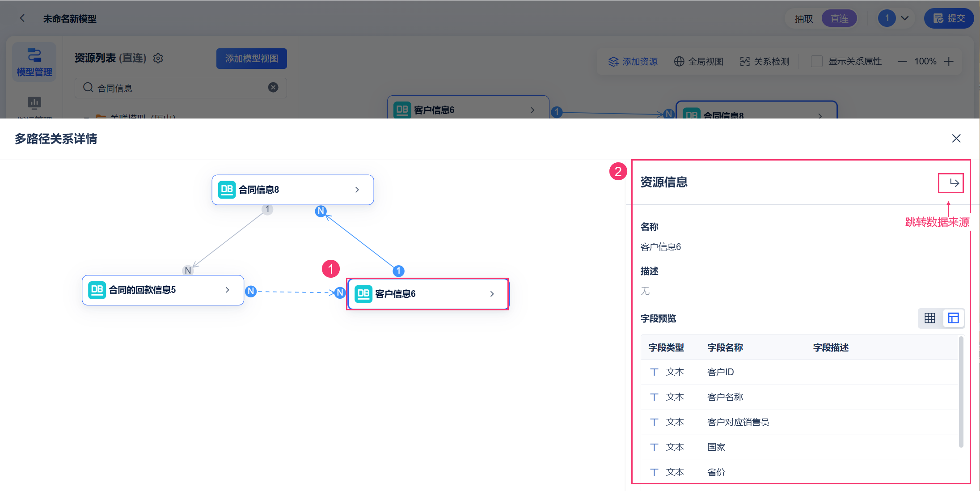Click the DB icon of 客户信息6 node
Viewport: 980px width, 491px height.
tap(363, 294)
